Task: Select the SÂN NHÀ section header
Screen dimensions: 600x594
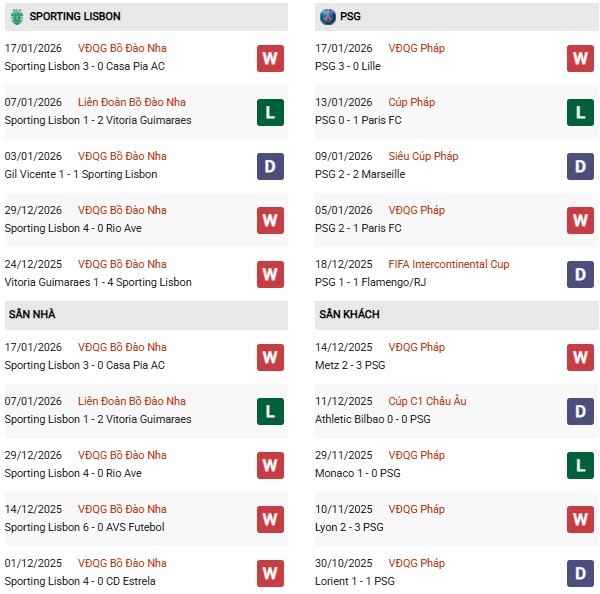Action: tap(32, 315)
